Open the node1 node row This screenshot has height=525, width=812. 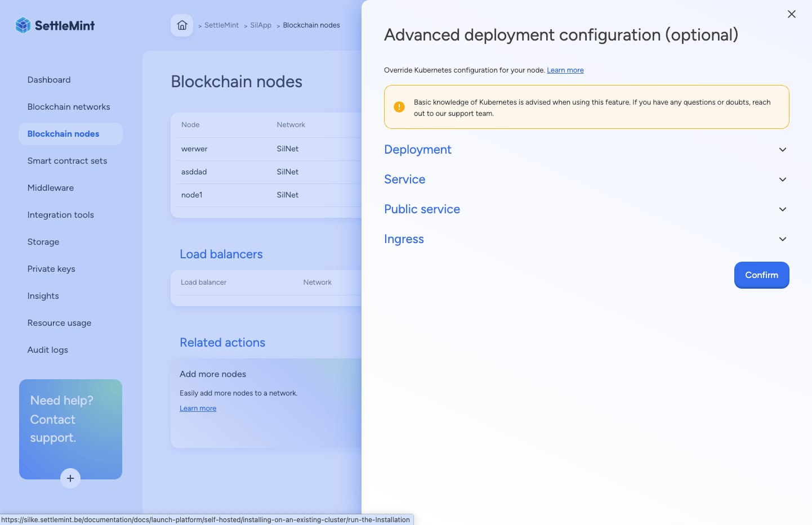pyautogui.click(x=192, y=195)
